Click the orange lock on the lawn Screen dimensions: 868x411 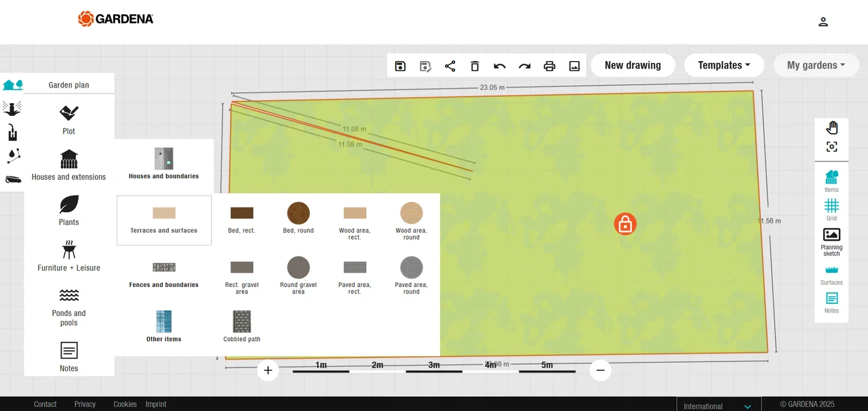(625, 224)
